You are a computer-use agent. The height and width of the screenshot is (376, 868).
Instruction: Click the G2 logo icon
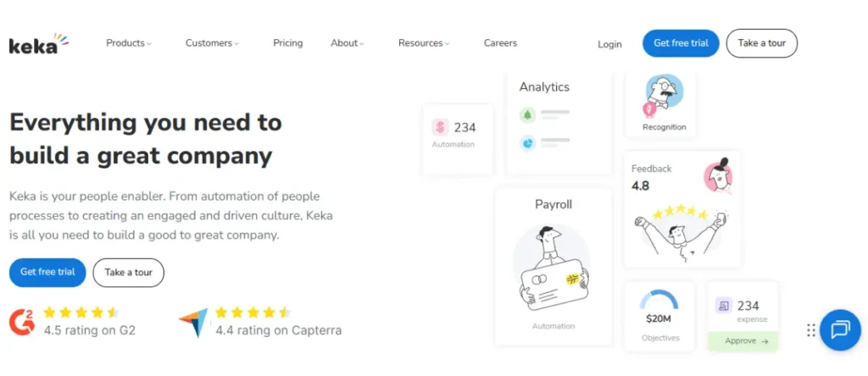23,321
